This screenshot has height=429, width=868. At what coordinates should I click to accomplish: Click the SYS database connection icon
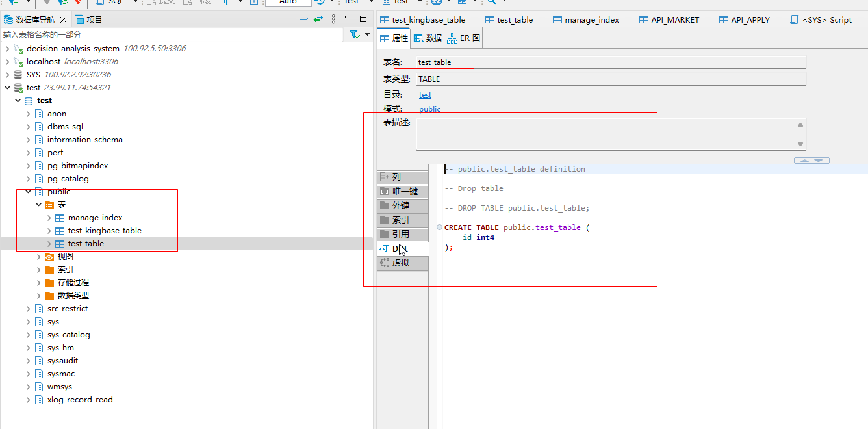[x=19, y=75]
